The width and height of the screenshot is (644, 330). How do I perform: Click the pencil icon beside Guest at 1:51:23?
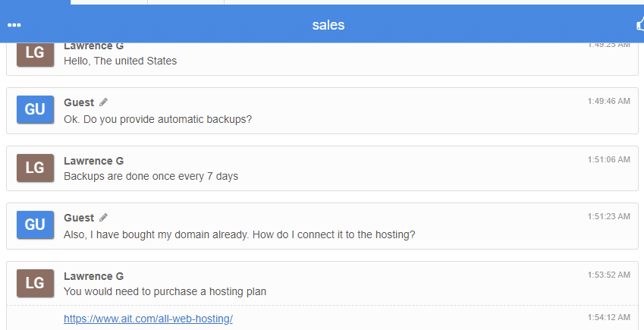pyautogui.click(x=103, y=218)
